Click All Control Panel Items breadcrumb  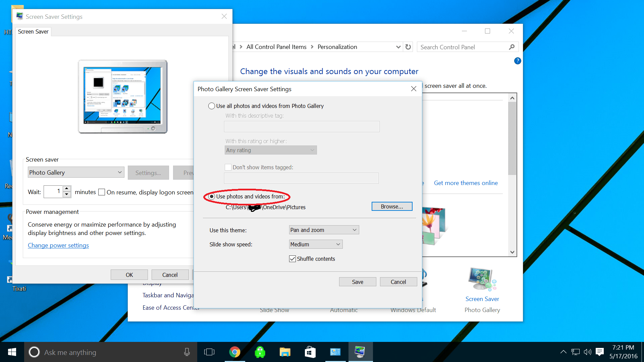[276, 47]
